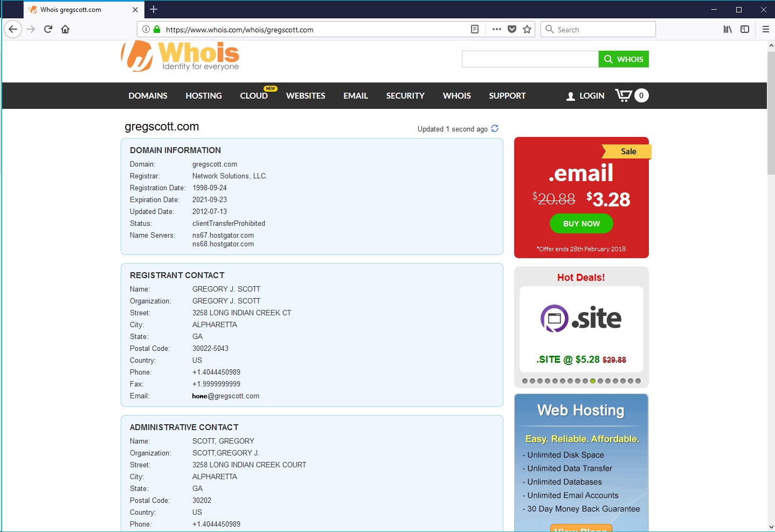Viewport: 775px width, 532px height.
Task: Click postal code 30022-5043
Action: click(x=210, y=348)
